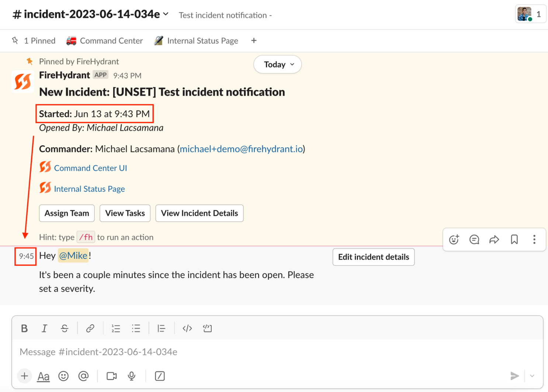Toggle bold formatting in composer

[24, 328]
